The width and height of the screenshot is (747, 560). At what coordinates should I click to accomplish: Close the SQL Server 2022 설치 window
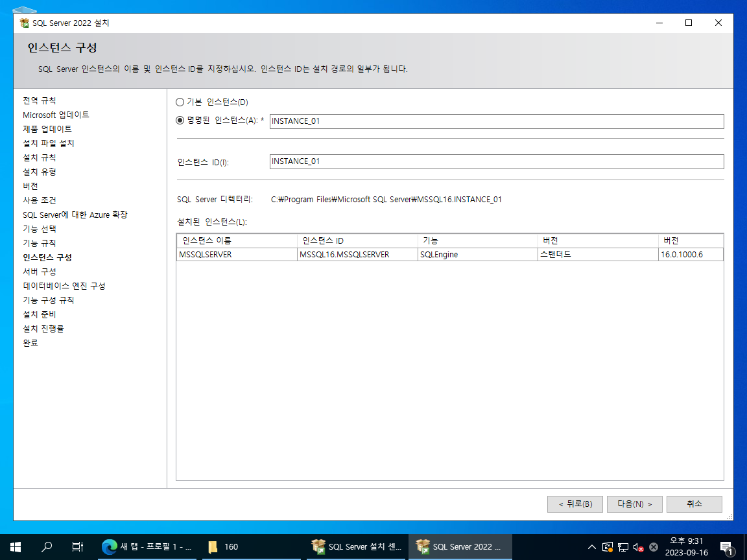coord(718,23)
